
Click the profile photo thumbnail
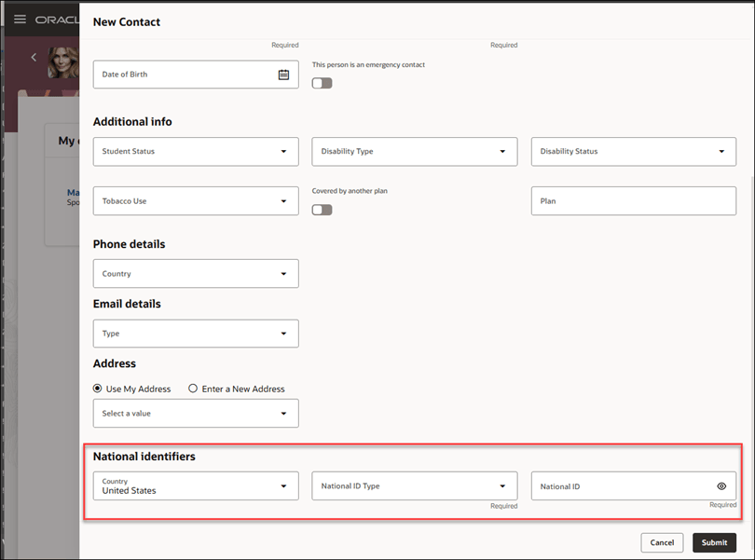pyautogui.click(x=63, y=62)
